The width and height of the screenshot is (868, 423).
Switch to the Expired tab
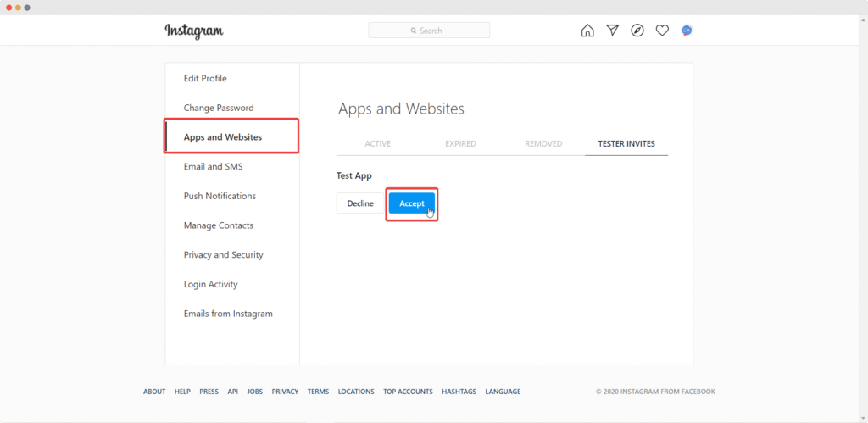click(x=460, y=144)
